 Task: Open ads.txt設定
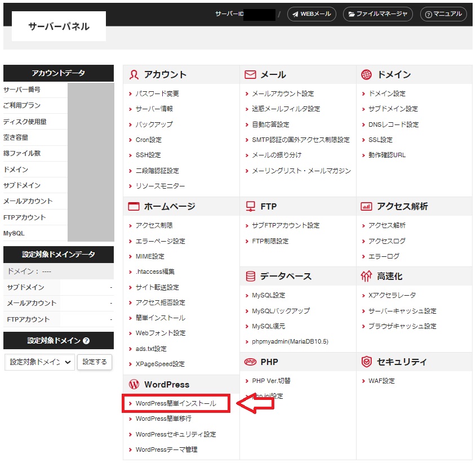pos(151,349)
